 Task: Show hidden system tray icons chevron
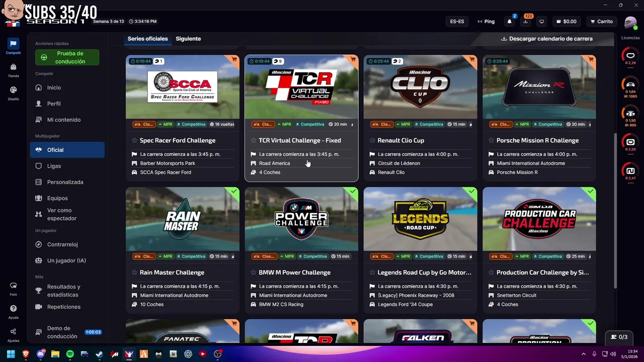(x=584, y=354)
